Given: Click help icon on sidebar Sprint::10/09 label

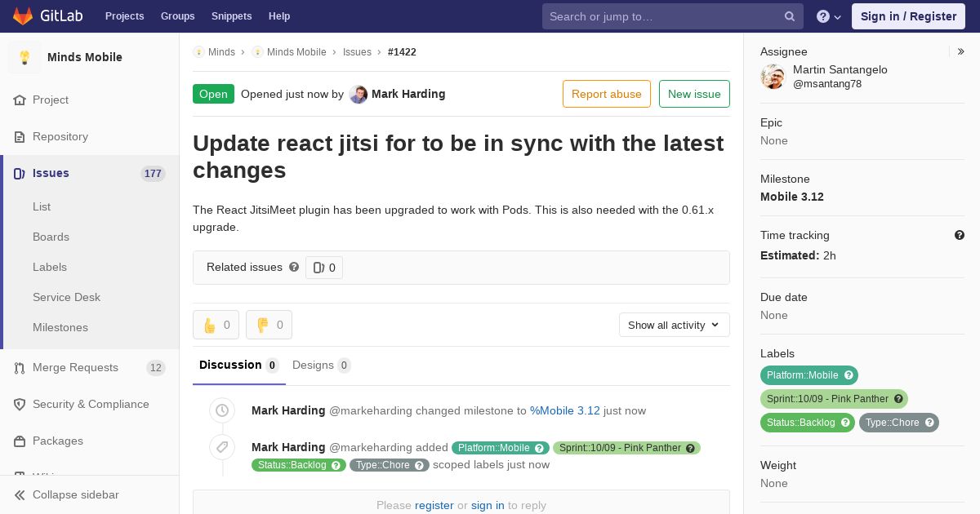Looking at the screenshot, I should tap(898, 399).
